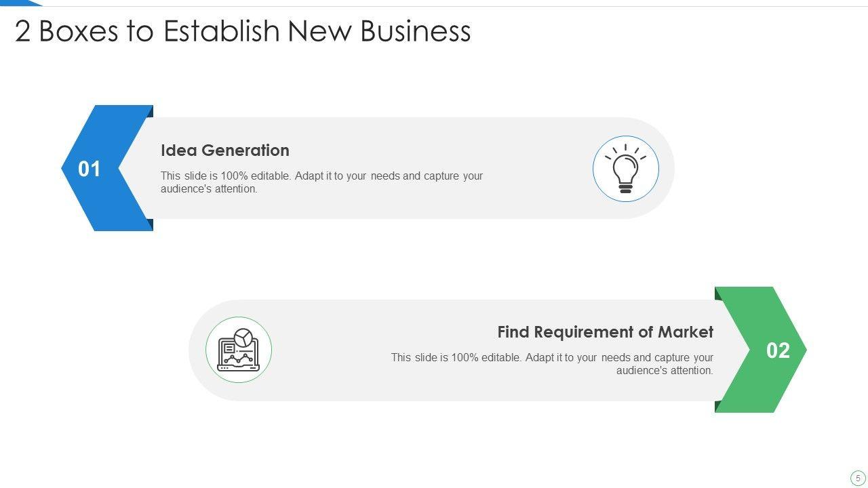Click the pie chart above the laptop icon
Screen dimensions: 868x488
tap(243, 337)
